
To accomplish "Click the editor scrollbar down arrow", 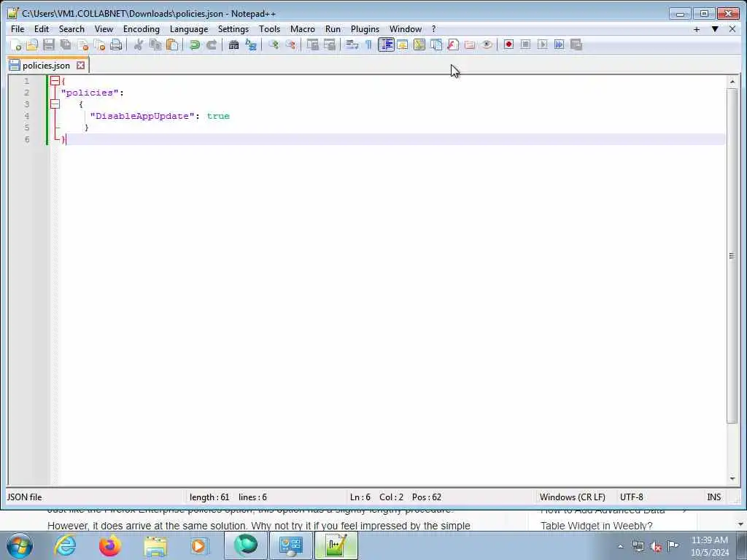I will click(732, 478).
